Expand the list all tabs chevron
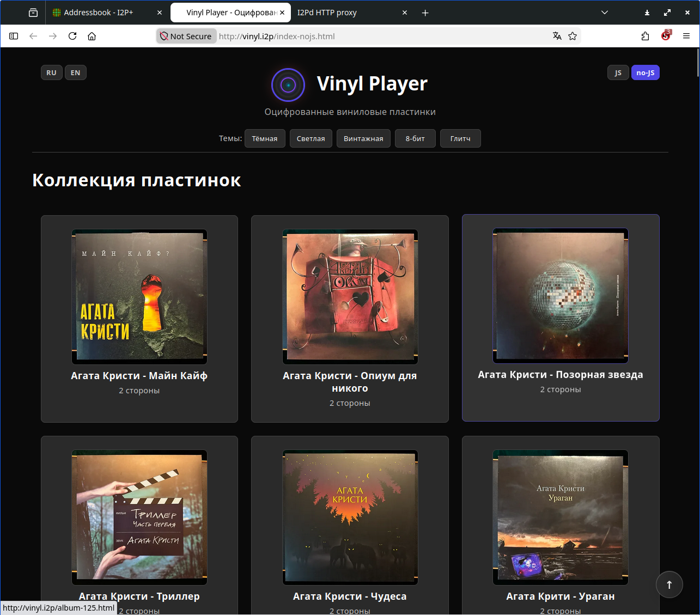 click(x=604, y=13)
